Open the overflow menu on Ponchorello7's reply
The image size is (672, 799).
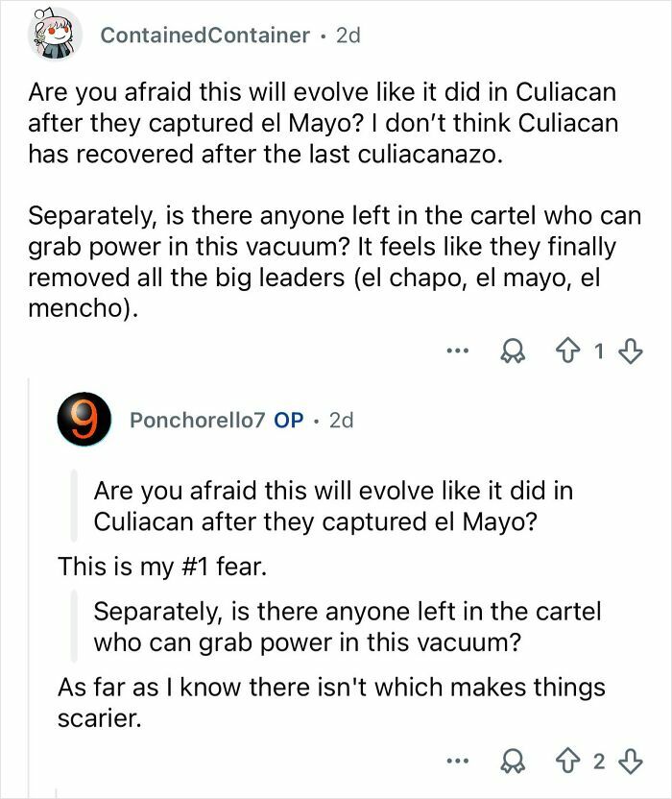458,759
